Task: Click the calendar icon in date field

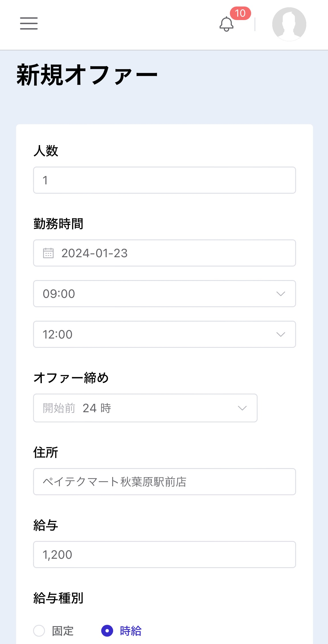Action: tap(48, 253)
